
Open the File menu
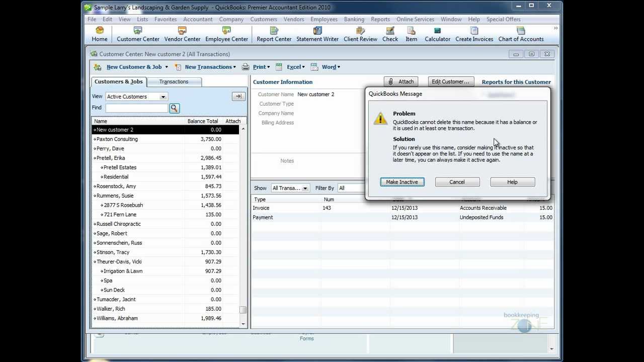pyautogui.click(x=92, y=19)
